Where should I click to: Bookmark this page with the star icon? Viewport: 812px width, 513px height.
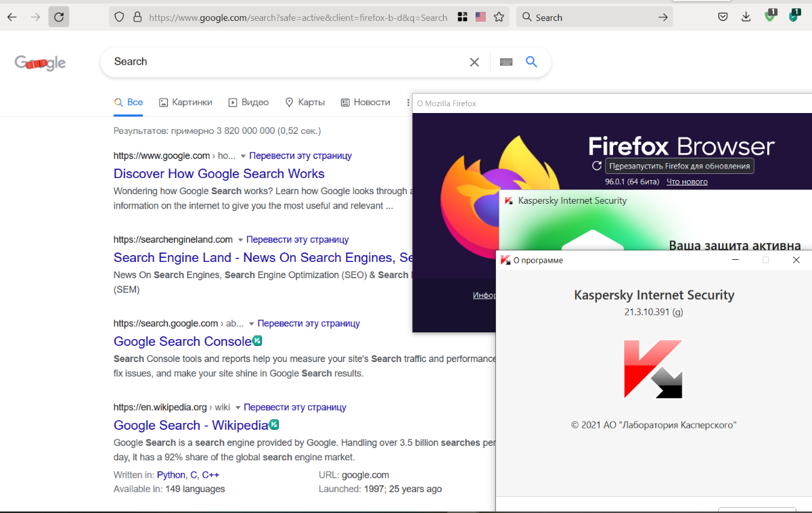(x=499, y=18)
